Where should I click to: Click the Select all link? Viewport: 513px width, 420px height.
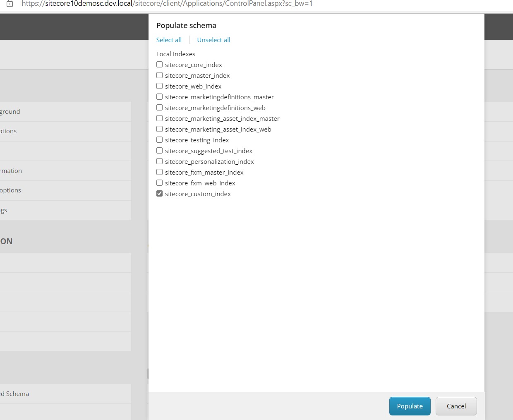coord(169,40)
